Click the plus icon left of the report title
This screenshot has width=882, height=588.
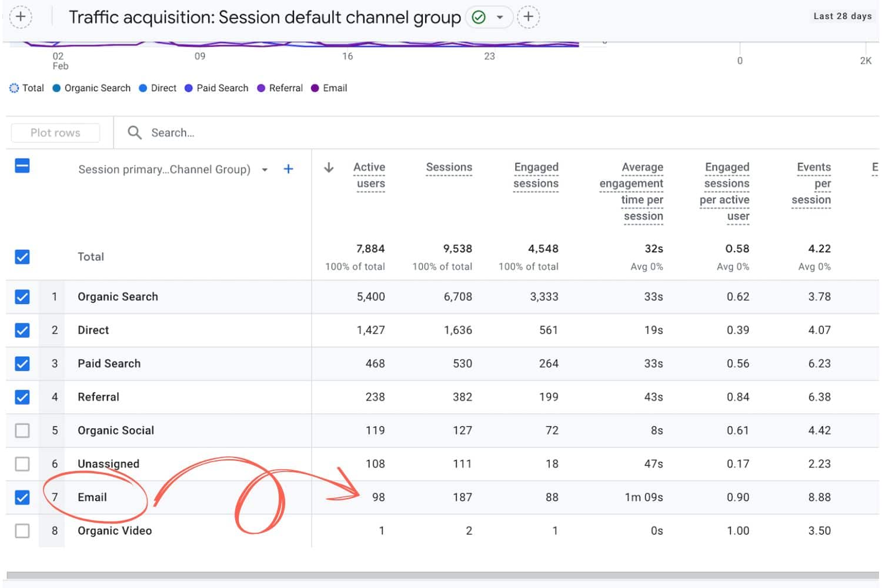click(x=21, y=16)
